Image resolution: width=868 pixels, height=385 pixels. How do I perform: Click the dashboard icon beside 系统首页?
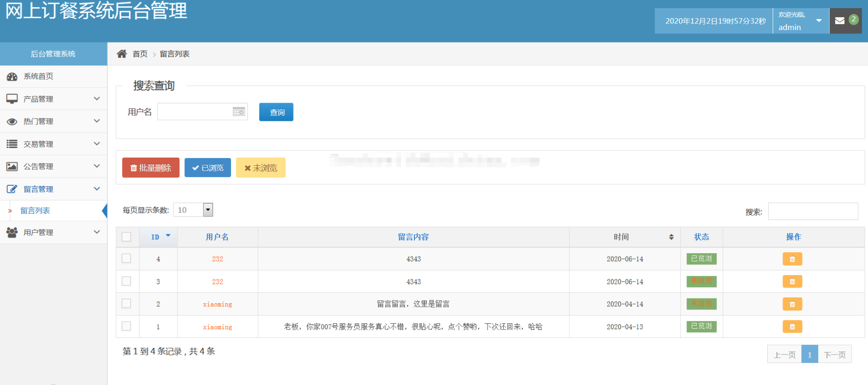point(12,76)
